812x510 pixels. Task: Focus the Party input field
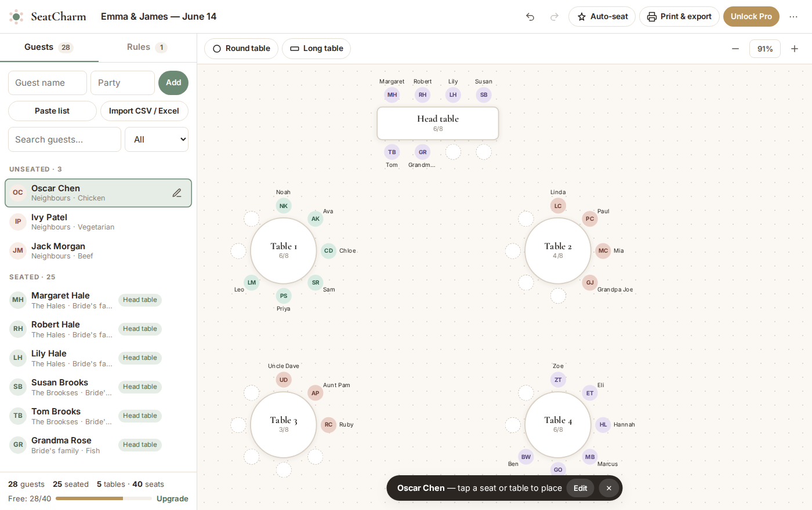(x=122, y=83)
